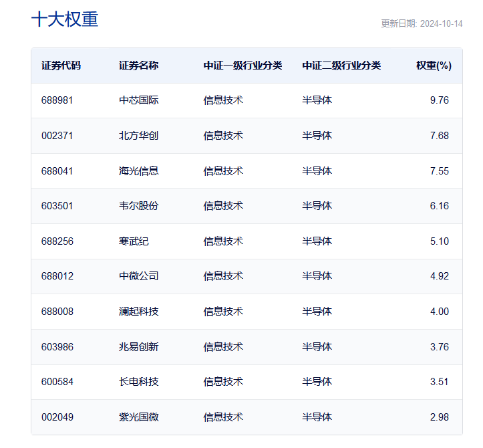483x448 pixels.
Task: Select security code 688008
Action: click(x=57, y=312)
